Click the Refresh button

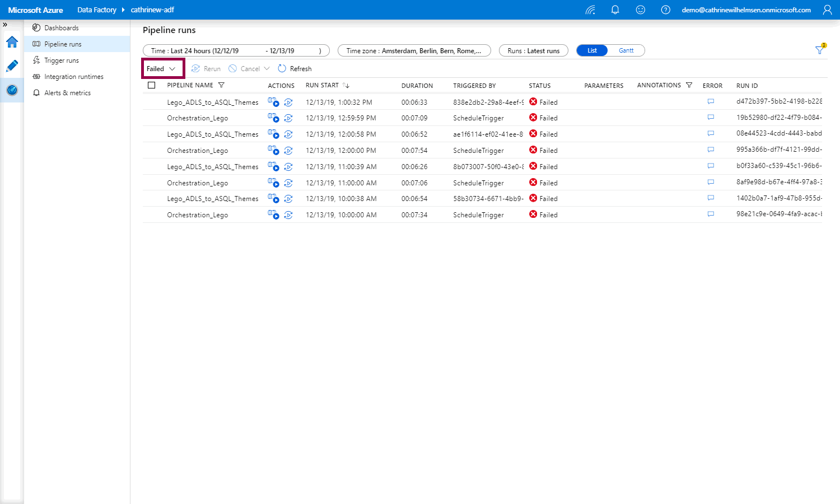(x=295, y=69)
